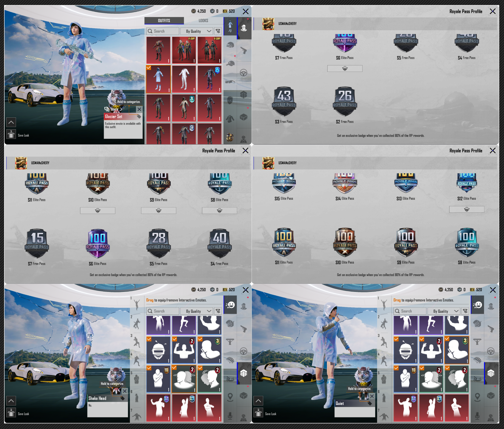Click the S15 Elite Pass badge
The width and height of the screenshot is (504, 429).
coord(284,183)
